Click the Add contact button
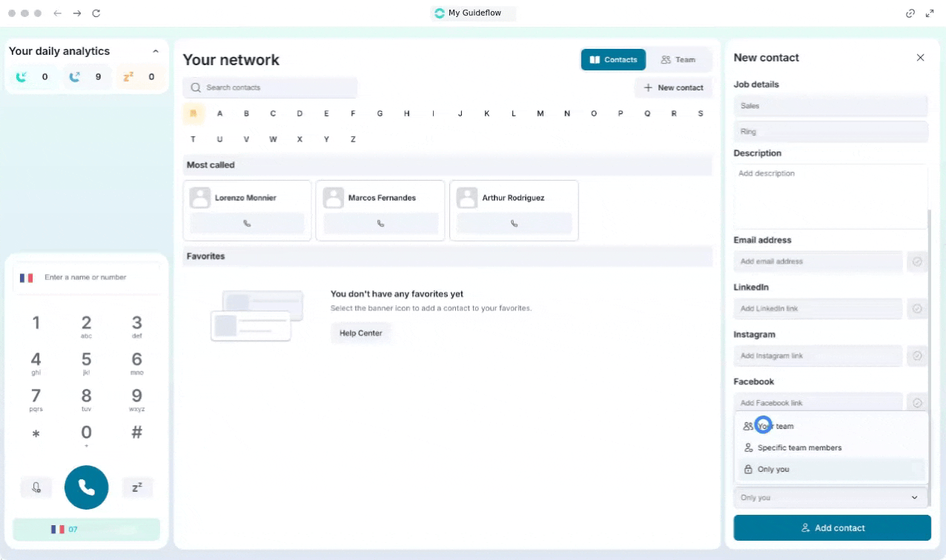 (832, 528)
